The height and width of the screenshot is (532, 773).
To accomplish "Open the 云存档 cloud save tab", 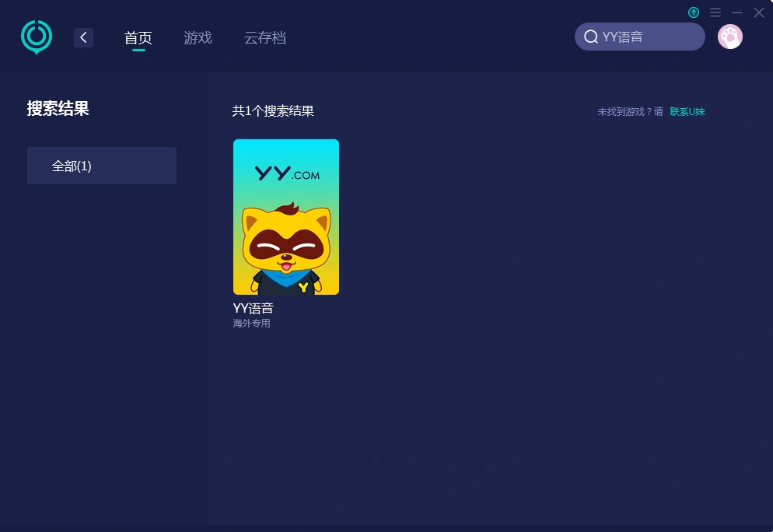I will [264, 38].
